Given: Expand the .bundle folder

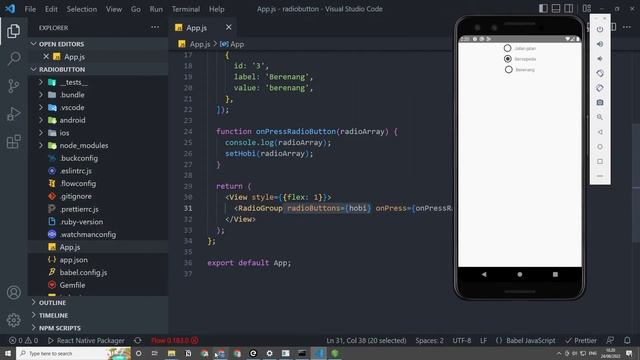Looking at the screenshot, I should pyautogui.click(x=41, y=95).
